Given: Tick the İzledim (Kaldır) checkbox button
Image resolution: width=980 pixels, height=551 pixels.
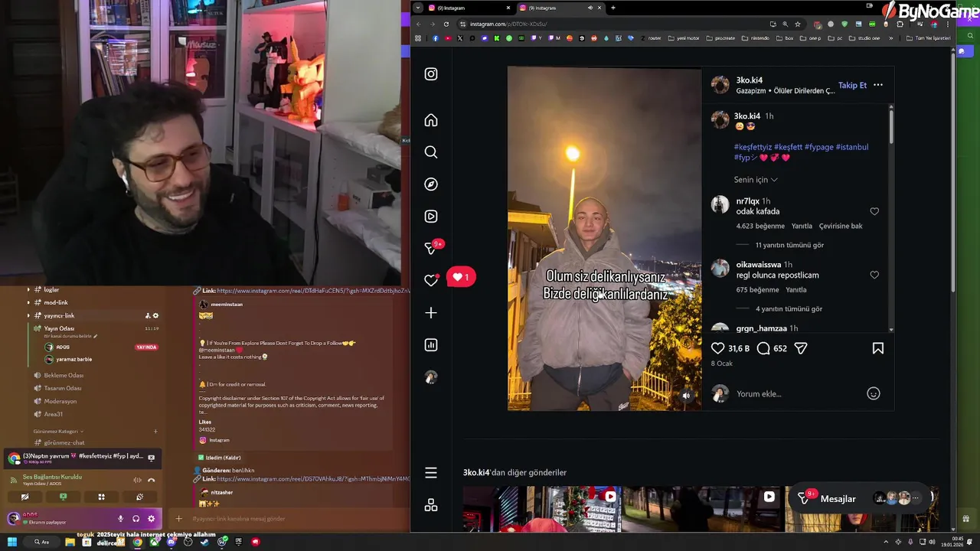Looking at the screenshot, I should click(220, 458).
